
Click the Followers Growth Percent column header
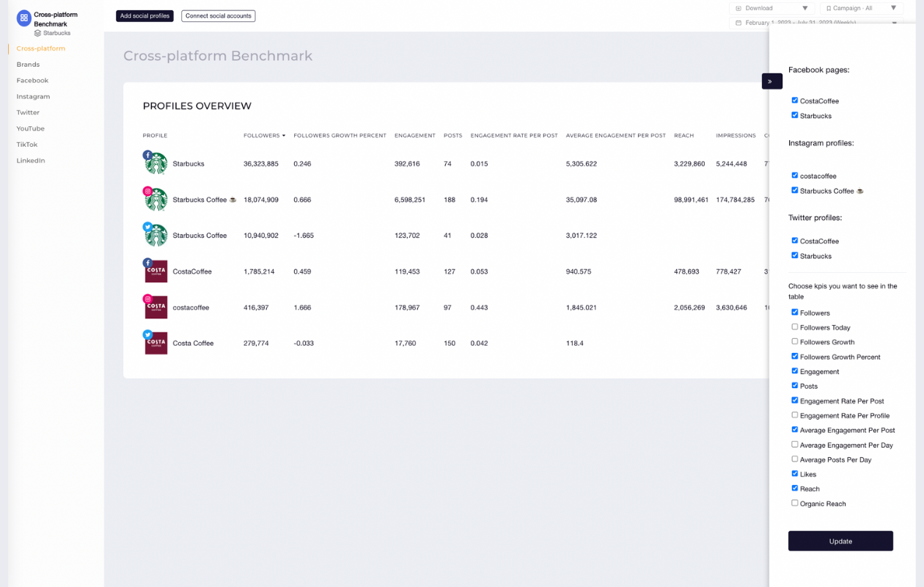point(340,136)
